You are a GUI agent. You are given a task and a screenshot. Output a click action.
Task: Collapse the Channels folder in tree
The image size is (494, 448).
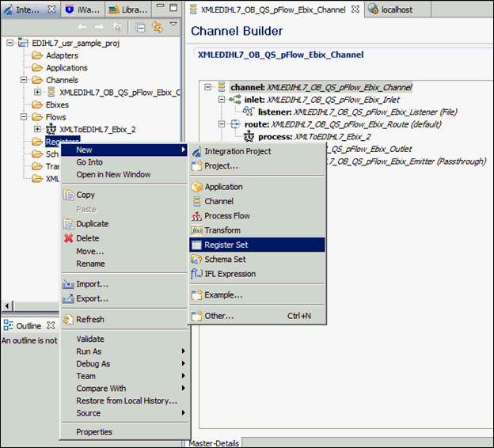(24, 80)
